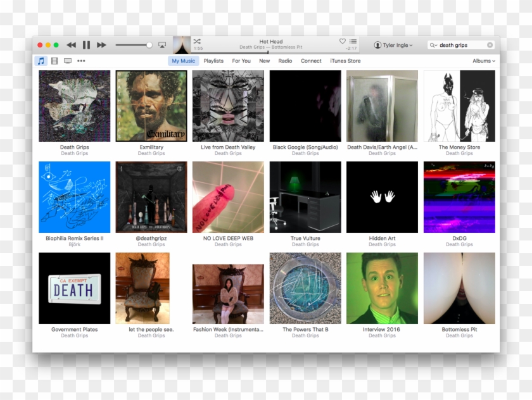Open the Up Next list icon

pyautogui.click(x=353, y=41)
